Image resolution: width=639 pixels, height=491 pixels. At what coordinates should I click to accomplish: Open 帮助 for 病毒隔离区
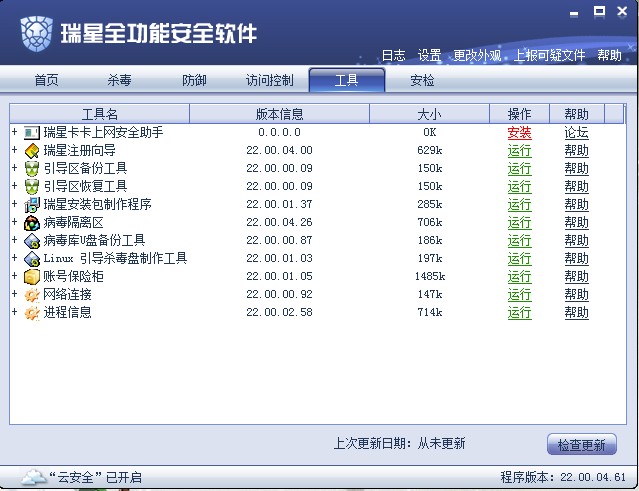tap(577, 223)
